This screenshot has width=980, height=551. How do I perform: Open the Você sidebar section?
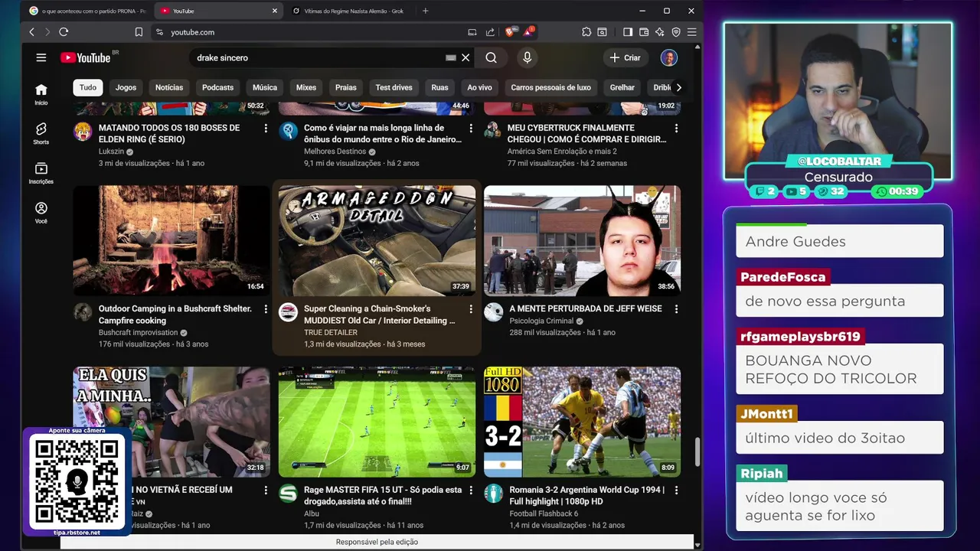click(x=41, y=214)
